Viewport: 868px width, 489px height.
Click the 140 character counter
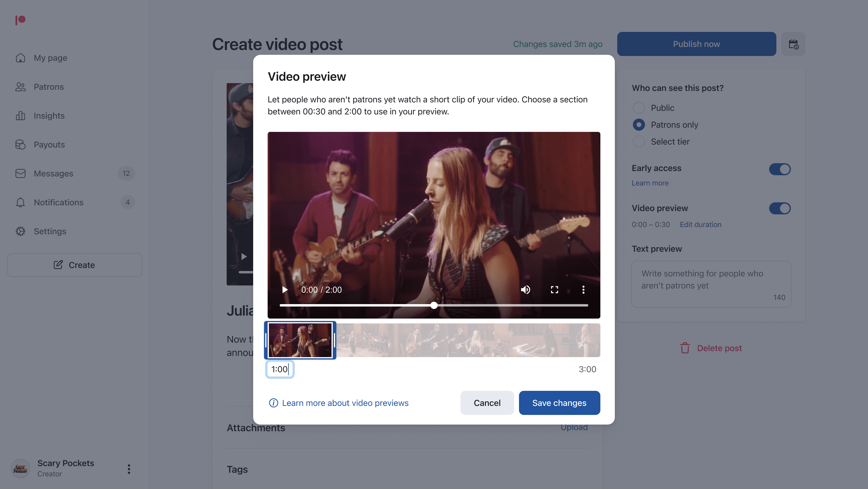779,297
